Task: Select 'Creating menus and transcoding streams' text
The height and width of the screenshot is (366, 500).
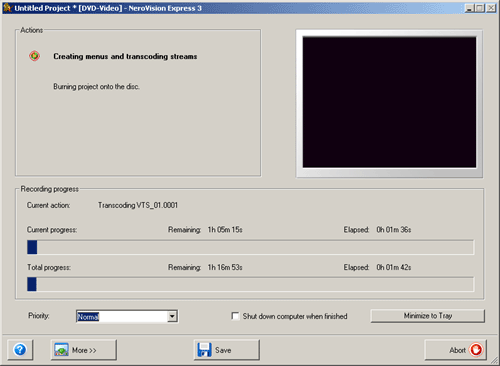Action: (x=125, y=56)
